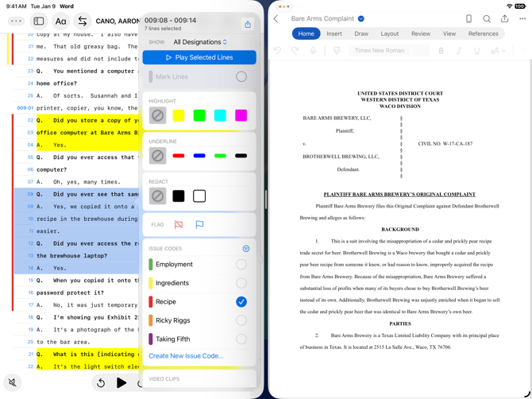This screenshot has height=399, width=532.
Task: Check the Ingredients issue code
Action: [241, 283]
